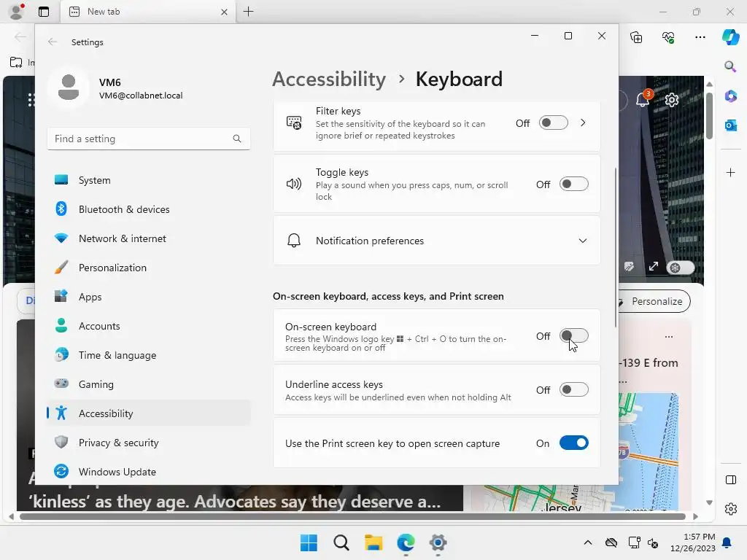Viewport: 747px width, 560px height.
Task: Click the Filter keys keyboard icon
Action: (294, 122)
